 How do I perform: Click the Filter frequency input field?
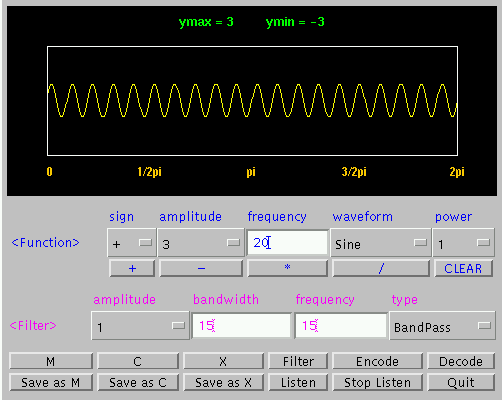coord(341,325)
